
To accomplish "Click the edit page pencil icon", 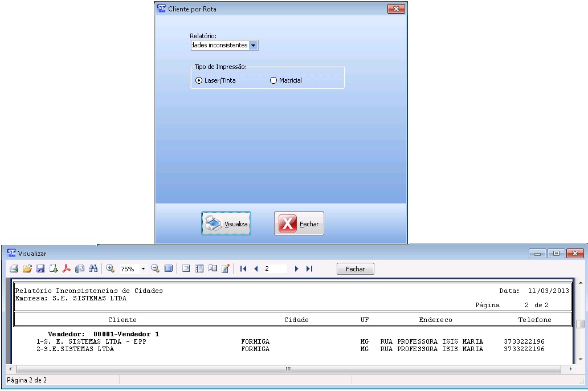I will tap(225, 268).
